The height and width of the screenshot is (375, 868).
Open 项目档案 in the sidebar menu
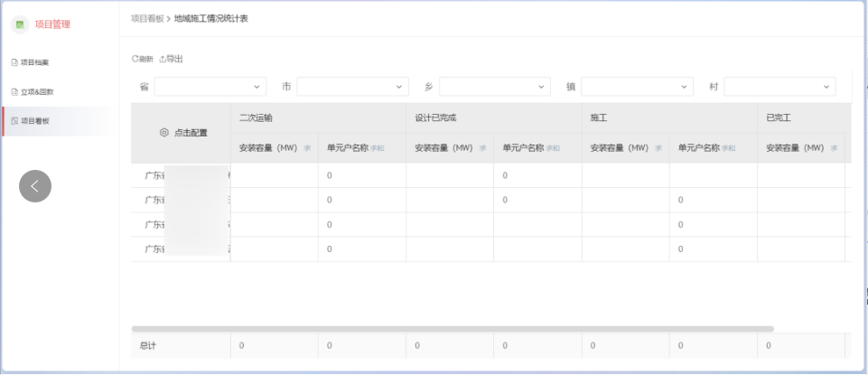pyautogui.click(x=34, y=62)
